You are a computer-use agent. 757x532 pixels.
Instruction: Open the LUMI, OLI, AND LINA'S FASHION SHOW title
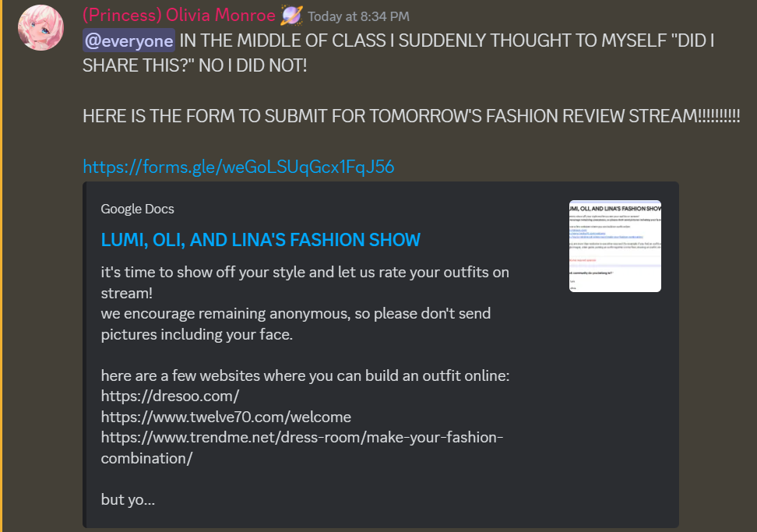261,240
